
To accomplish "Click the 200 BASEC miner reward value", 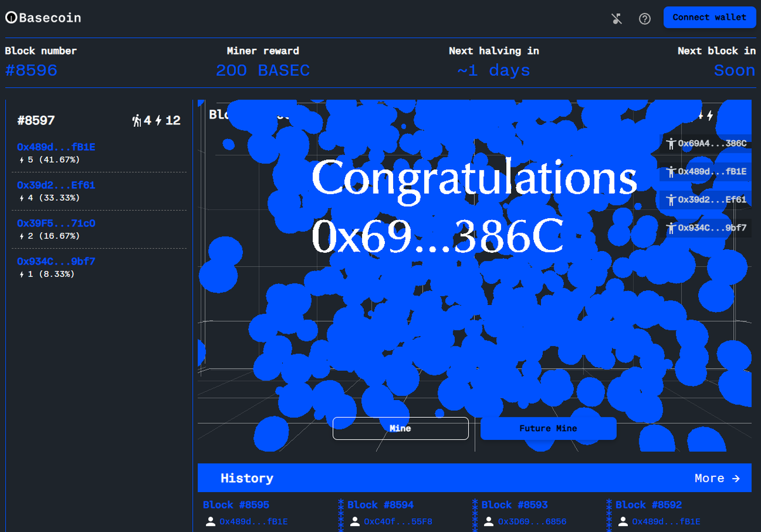I will pos(263,70).
